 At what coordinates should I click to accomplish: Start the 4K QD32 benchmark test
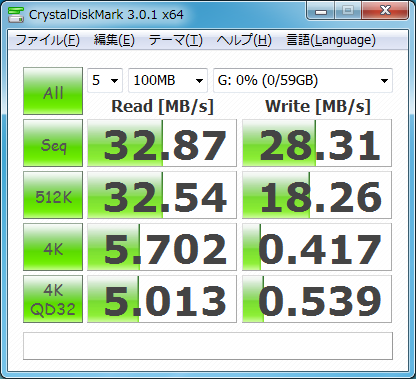53,299
